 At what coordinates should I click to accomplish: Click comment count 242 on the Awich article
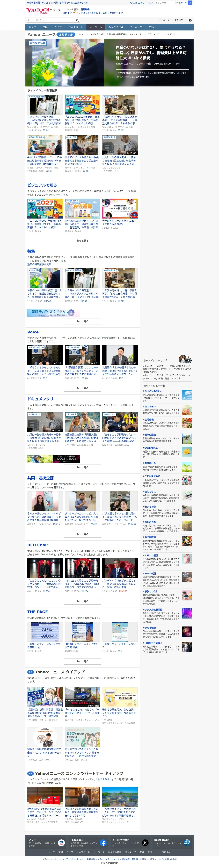coord(46,130)
